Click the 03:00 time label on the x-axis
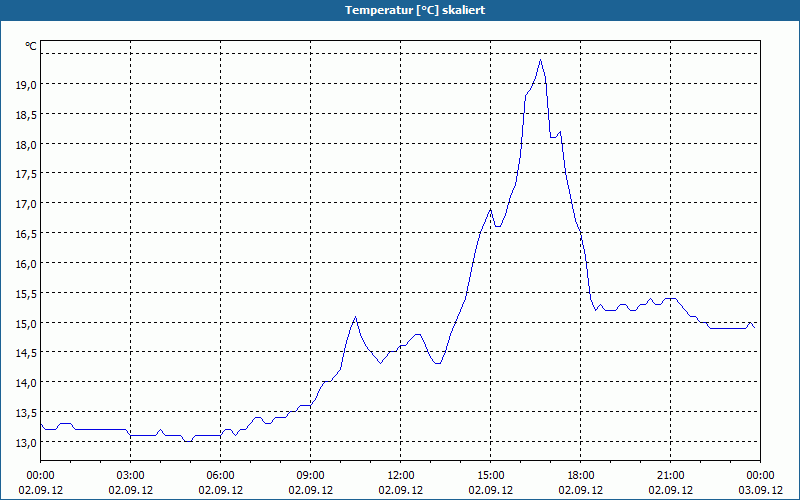 (131, 476)
